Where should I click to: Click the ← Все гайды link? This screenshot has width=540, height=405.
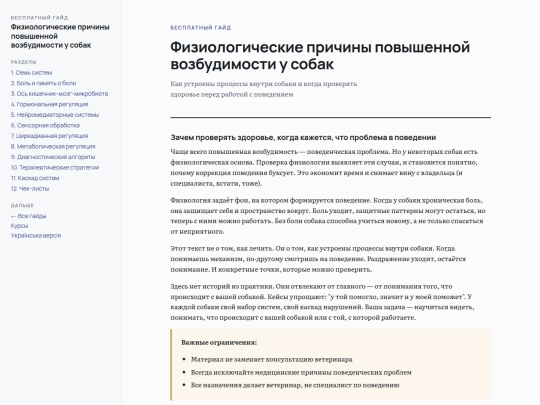tap(28, 216)
